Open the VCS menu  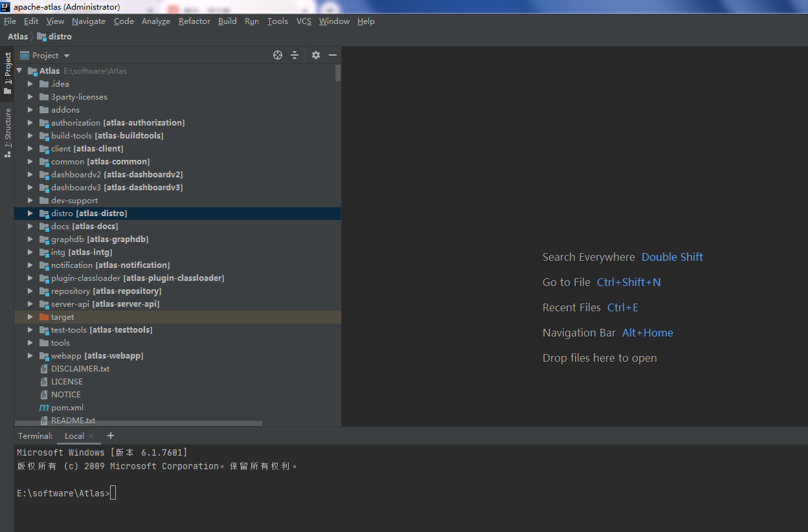(x=304, y=21)
